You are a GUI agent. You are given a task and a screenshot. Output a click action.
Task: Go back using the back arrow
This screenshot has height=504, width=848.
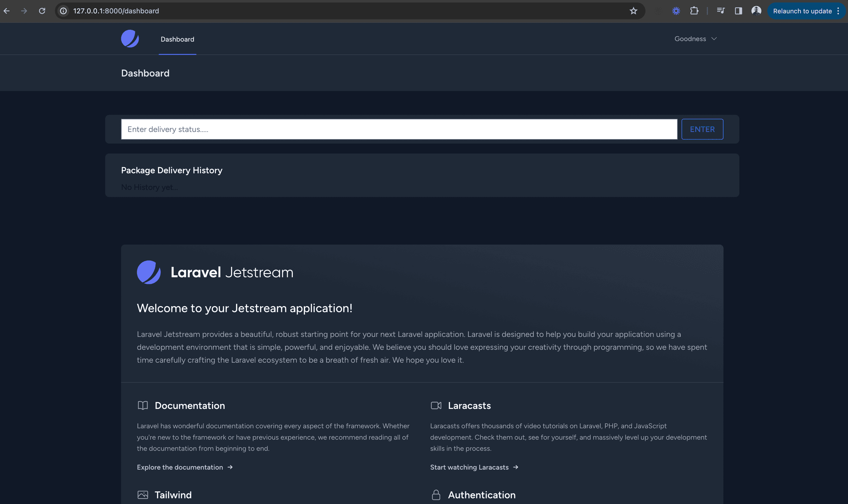7,11
